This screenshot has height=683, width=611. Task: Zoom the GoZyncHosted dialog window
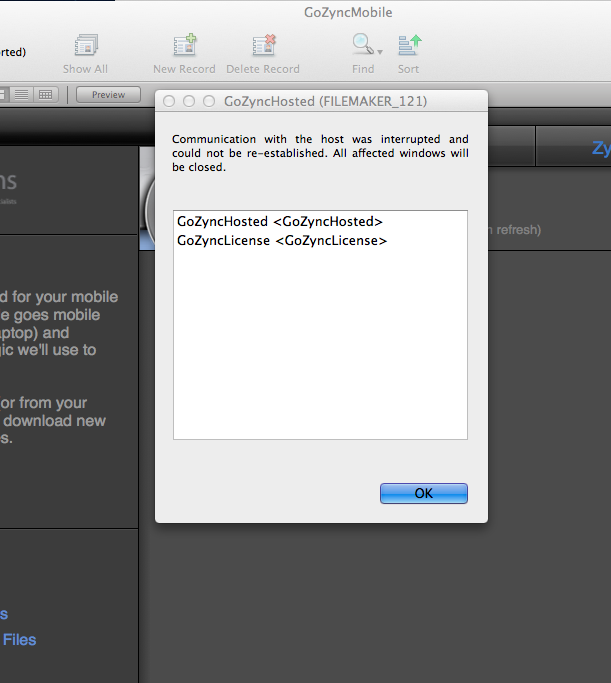pos(209,102)
